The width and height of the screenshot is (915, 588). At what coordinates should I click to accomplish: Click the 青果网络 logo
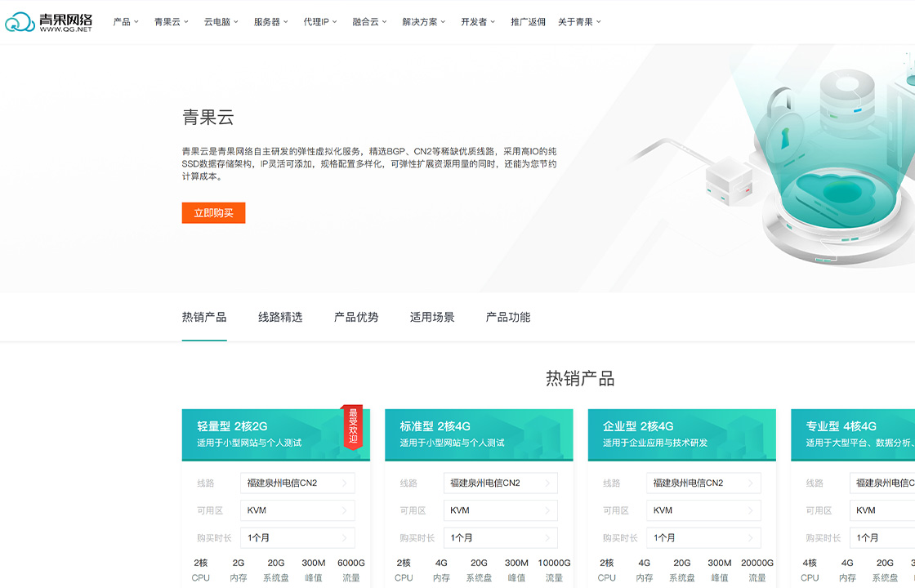[x=48, y=22]
